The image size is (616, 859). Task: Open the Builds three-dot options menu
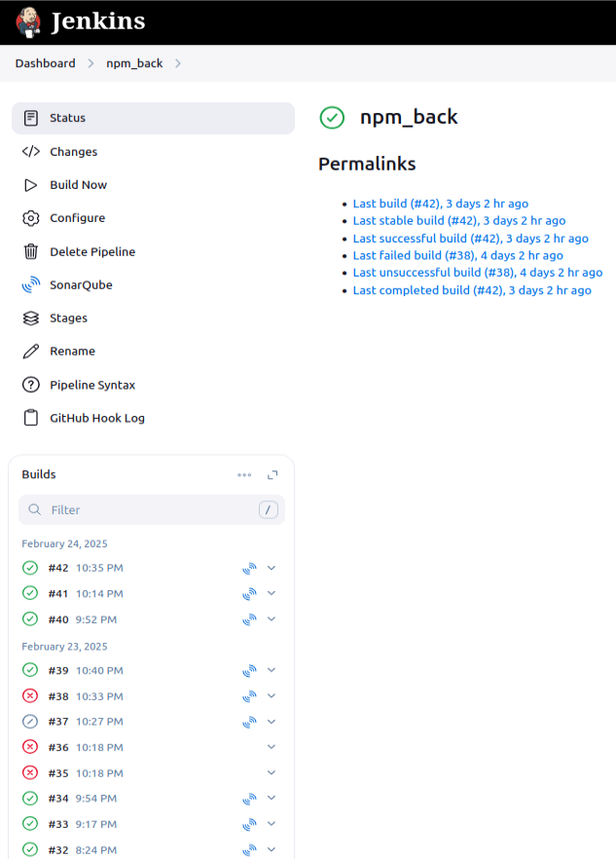point(244,475)
